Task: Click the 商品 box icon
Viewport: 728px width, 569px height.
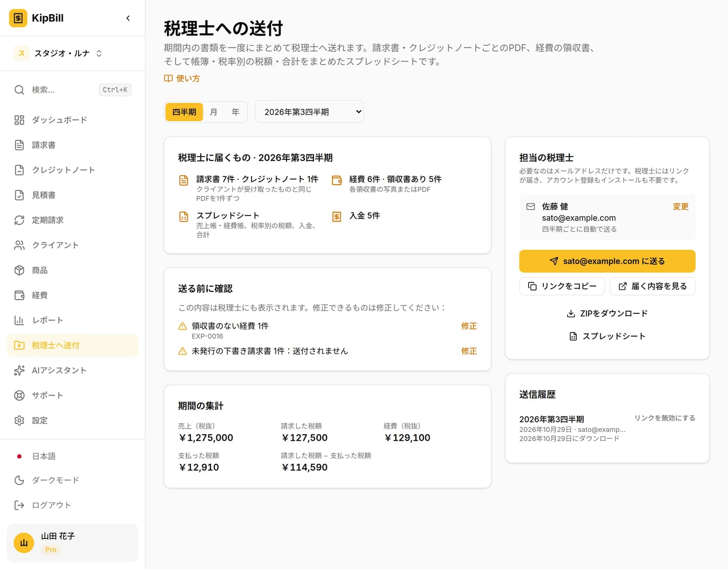Action: click(19, 270)
